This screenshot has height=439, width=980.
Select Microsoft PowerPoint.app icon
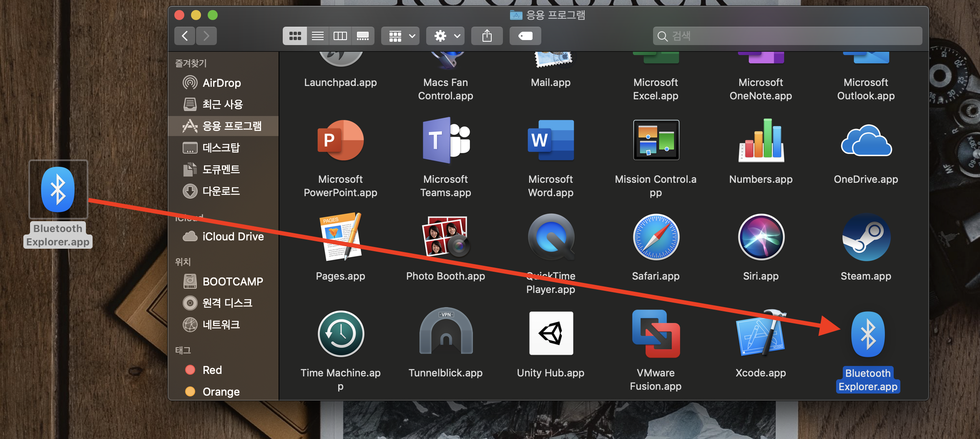point(341,140)
